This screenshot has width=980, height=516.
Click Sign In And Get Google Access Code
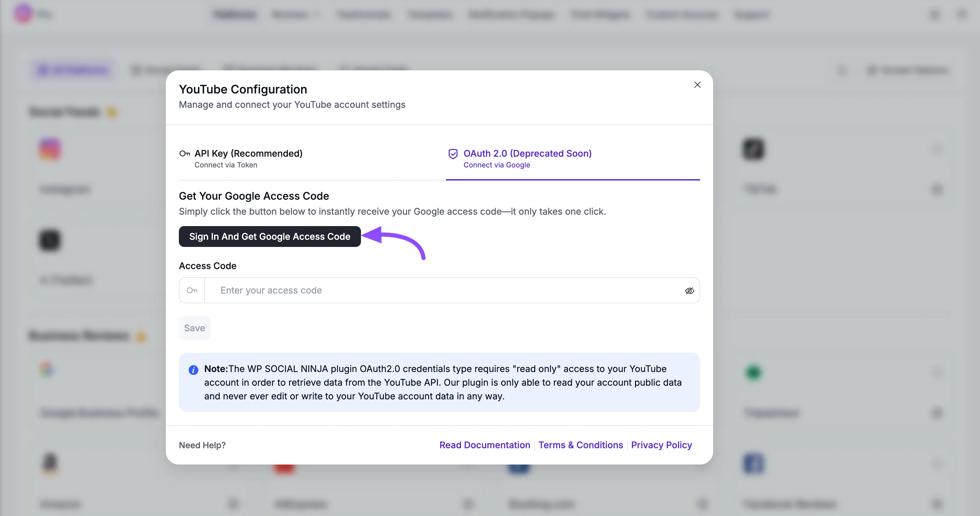[x=270, y=236]
